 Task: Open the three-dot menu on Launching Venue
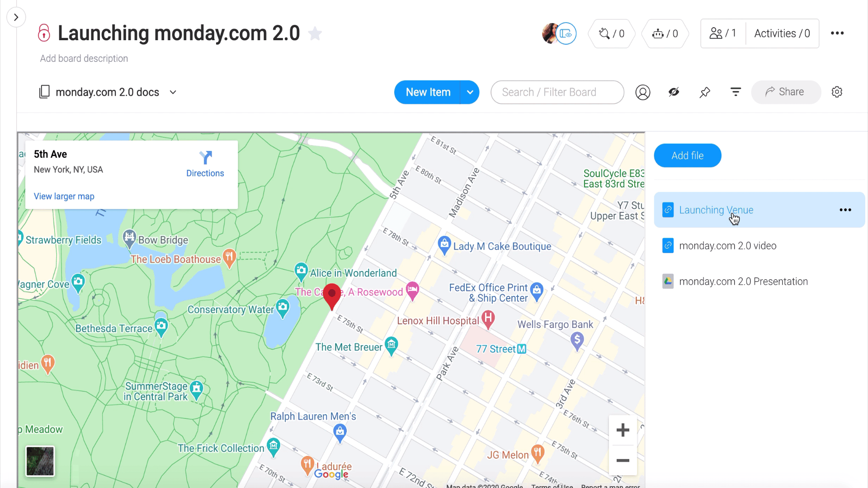click(845, 210)
